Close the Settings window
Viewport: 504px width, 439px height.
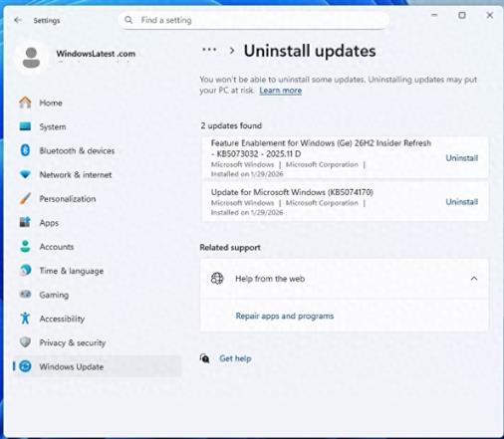pos(490,15)
